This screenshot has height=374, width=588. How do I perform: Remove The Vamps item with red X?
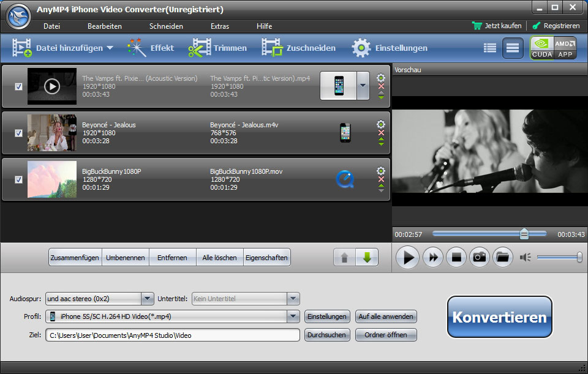381,86
